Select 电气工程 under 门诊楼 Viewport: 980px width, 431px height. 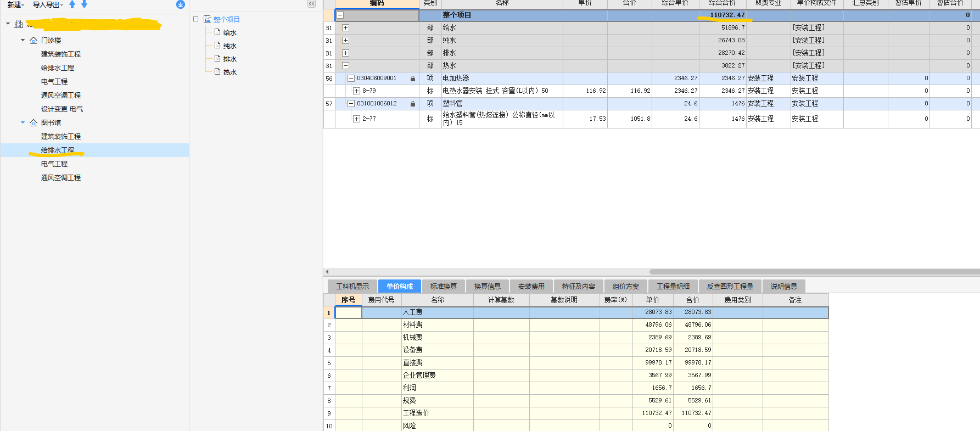click(x=54, y=82)
